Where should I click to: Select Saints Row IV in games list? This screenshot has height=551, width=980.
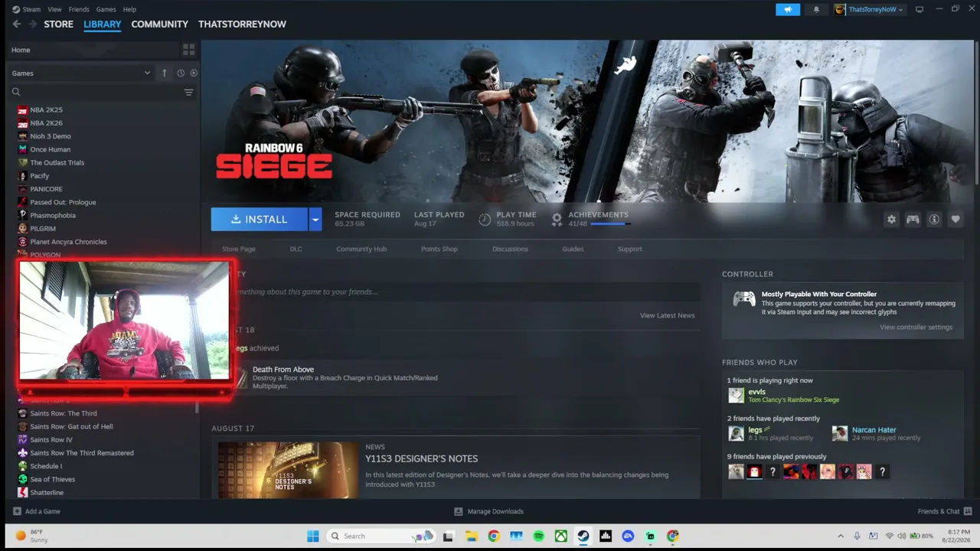51,440
